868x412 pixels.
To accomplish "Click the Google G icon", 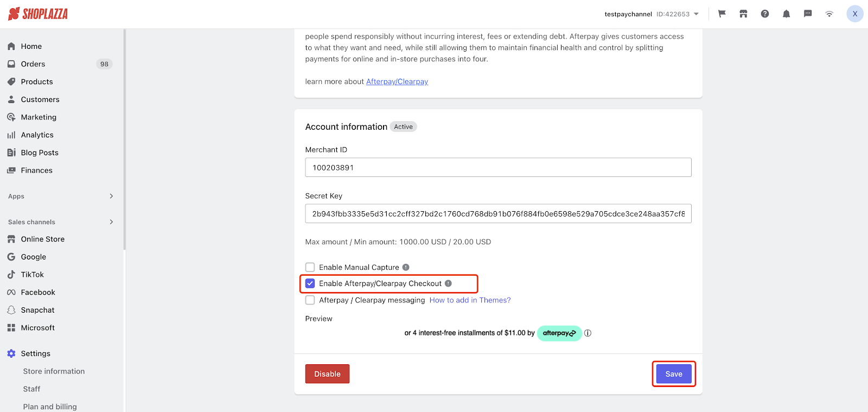I will (11, 257).
